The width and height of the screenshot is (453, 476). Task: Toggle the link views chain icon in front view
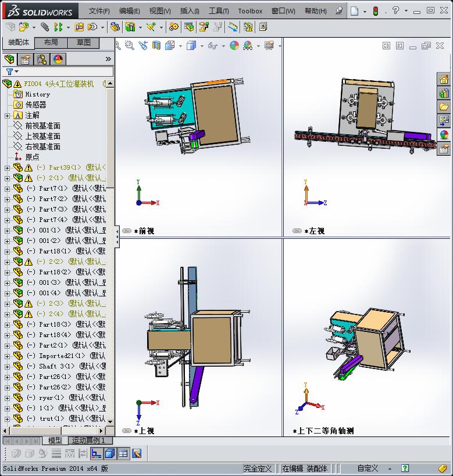point(126,231)
